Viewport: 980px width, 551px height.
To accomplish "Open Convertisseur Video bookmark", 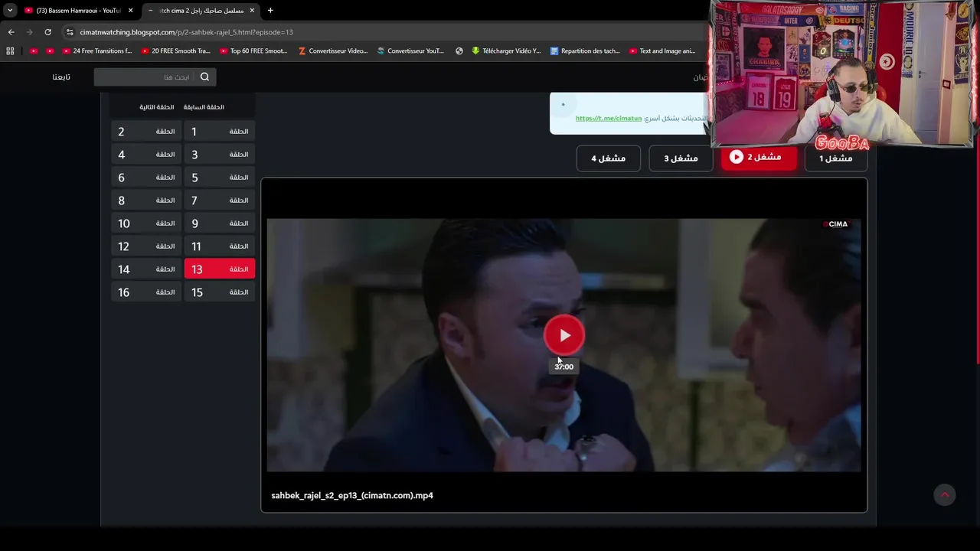I will (333, 51).
